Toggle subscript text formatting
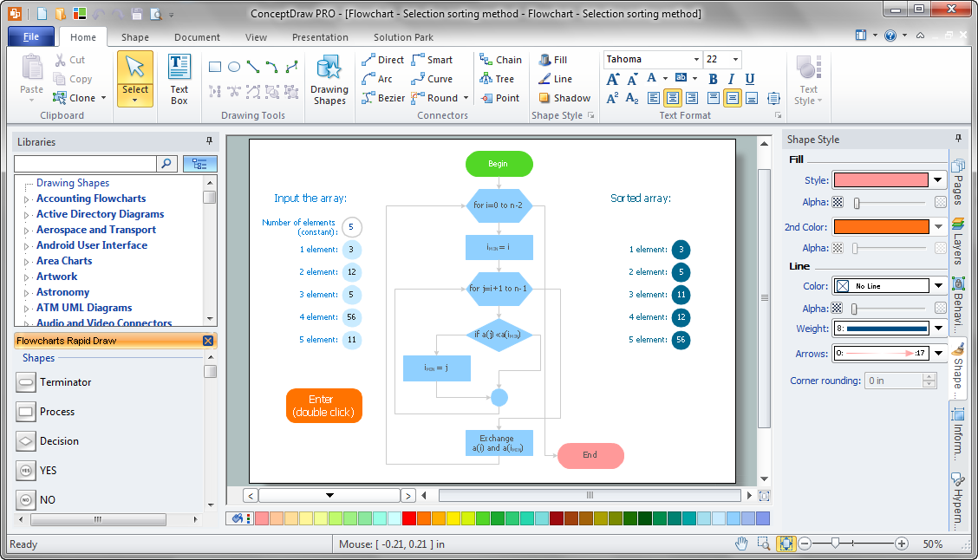This screenshot has height=560, width=978. click(x=632, y=98)
